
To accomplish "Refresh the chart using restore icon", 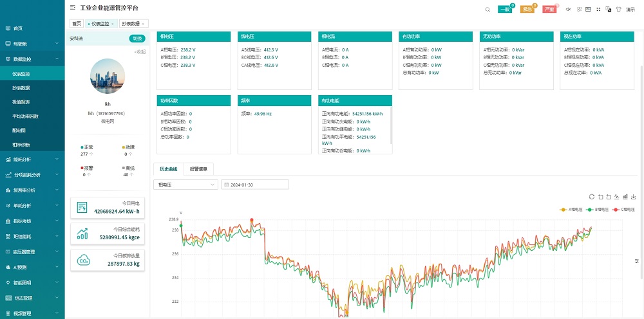I will pos(592,196).
